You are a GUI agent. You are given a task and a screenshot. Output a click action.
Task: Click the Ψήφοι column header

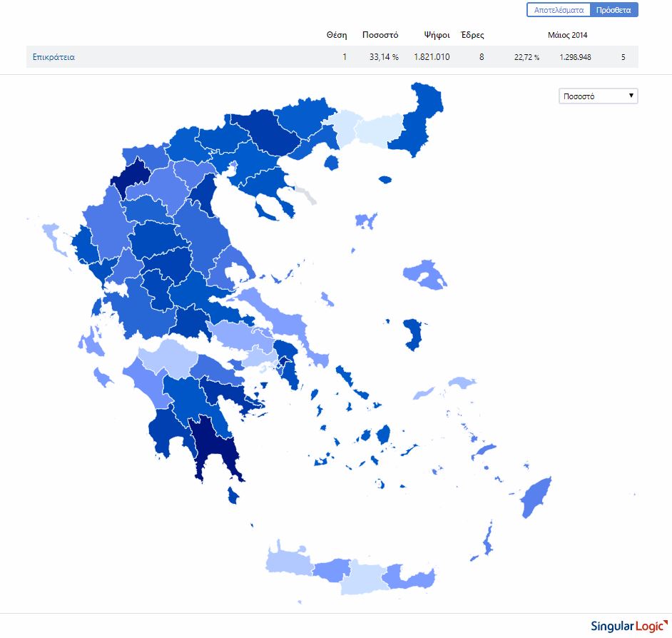click(436, 34)
